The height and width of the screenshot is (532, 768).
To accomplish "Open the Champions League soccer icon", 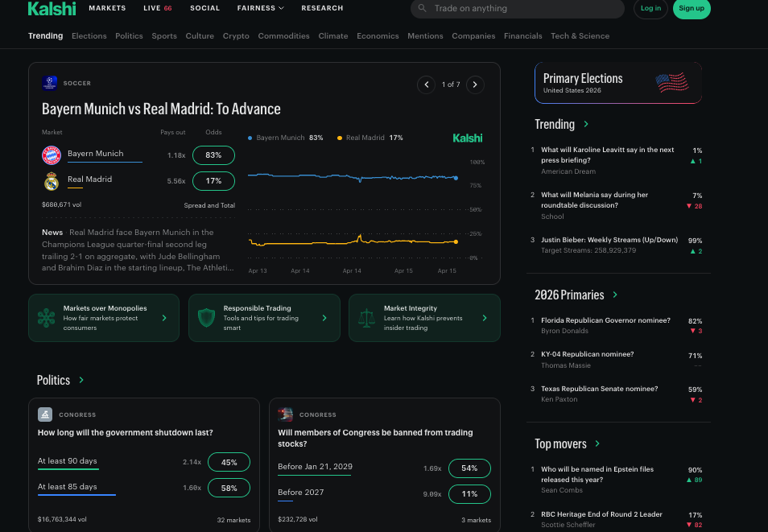I will tap(49, 83).
